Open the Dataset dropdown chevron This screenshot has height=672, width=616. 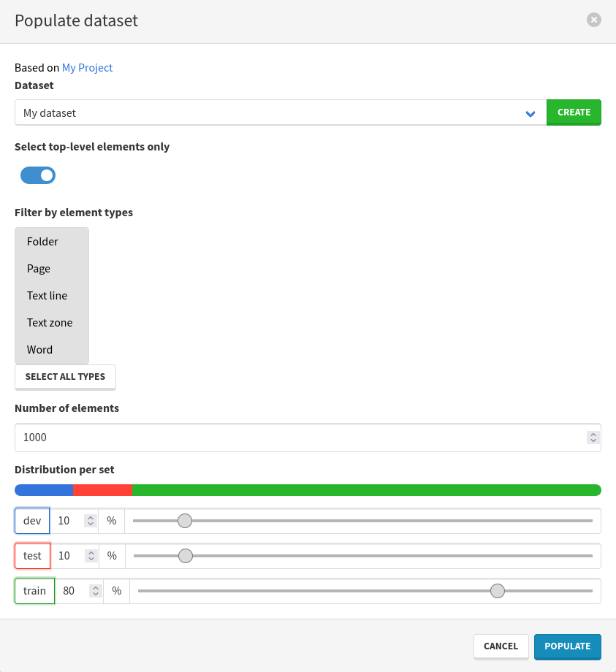531,112
